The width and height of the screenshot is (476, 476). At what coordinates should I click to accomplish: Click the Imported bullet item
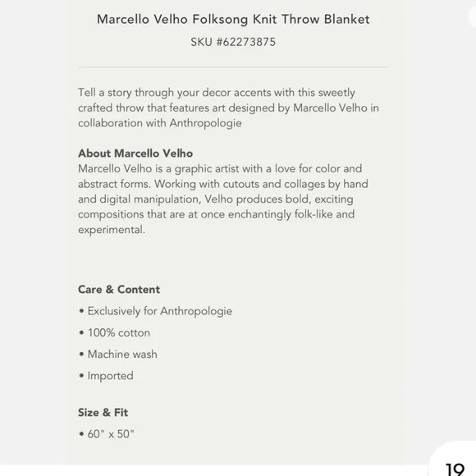[x=106, y=376]
